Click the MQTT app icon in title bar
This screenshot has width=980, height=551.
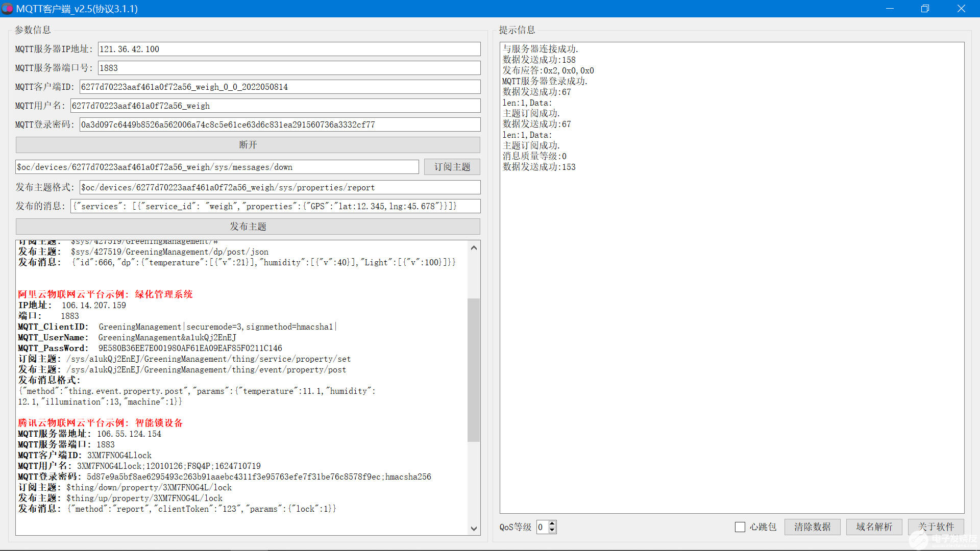(7, 9)
